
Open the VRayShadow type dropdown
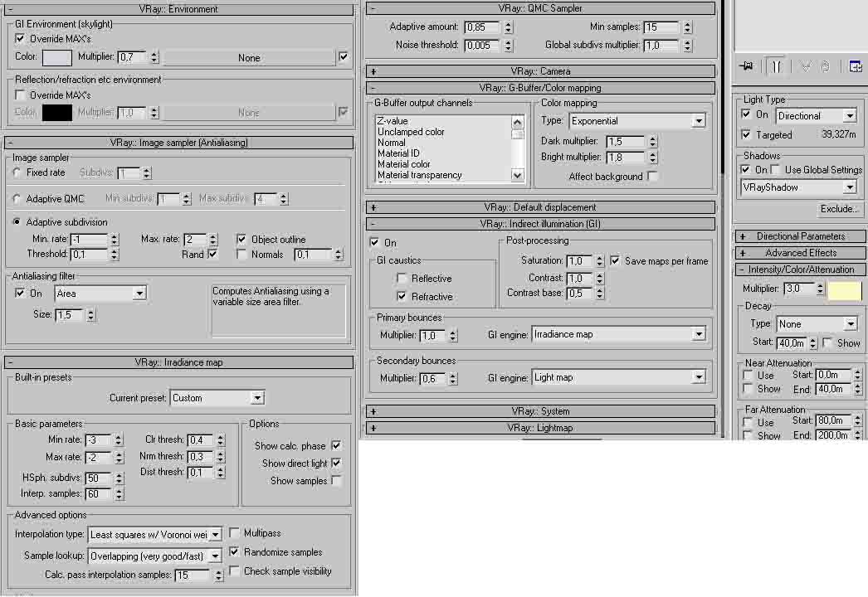pos(799,187)
